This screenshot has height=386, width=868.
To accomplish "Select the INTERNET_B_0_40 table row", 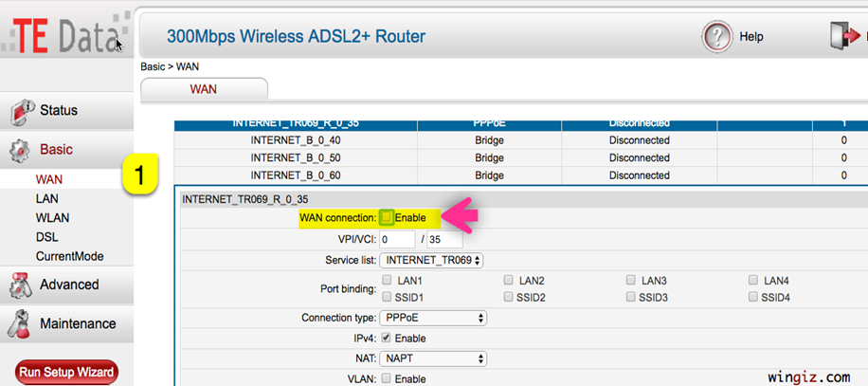I will pos(520,140).
